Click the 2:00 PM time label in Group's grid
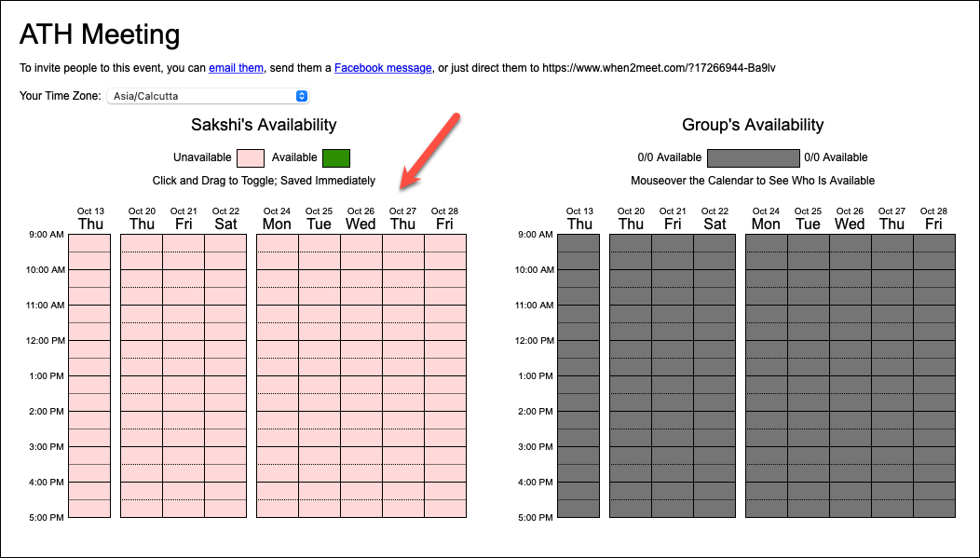The height and width of the screenshot is (558, 980). [x=536, y=411]
